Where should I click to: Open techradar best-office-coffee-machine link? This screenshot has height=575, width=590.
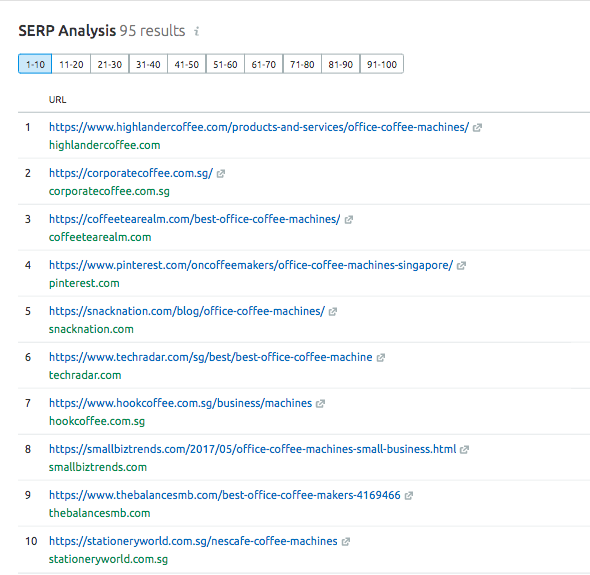point(210,357)
